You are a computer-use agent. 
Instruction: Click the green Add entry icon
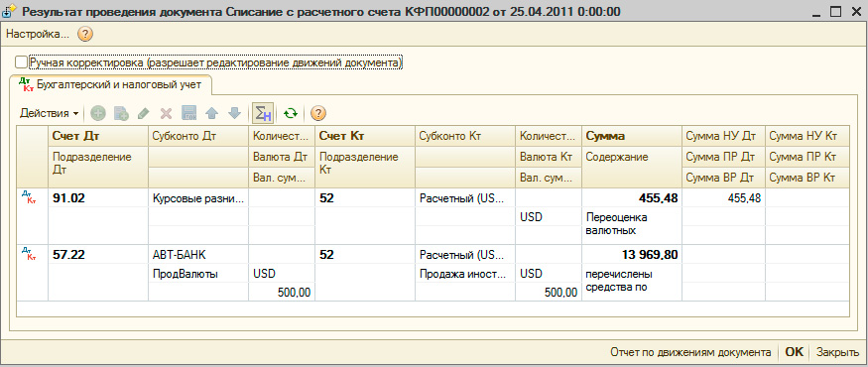pyautogui.click(x=98, y=113)
